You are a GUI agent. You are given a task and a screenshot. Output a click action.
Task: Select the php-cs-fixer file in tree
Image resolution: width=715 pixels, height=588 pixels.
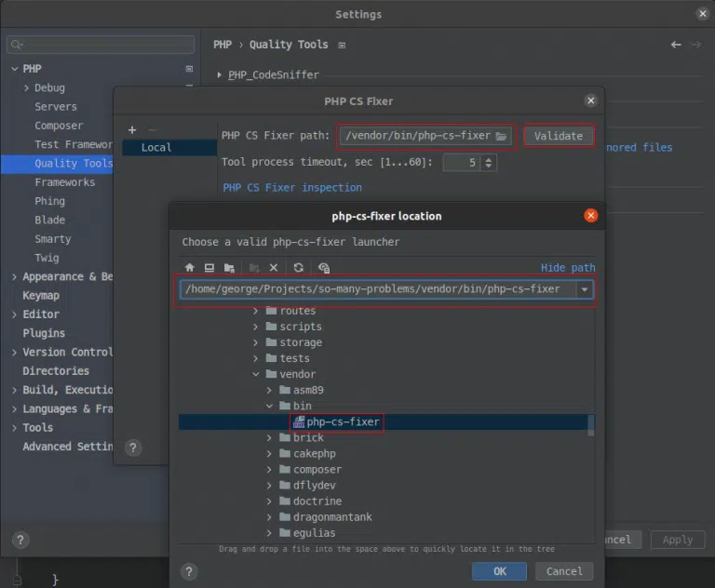[x=338, y=422]
